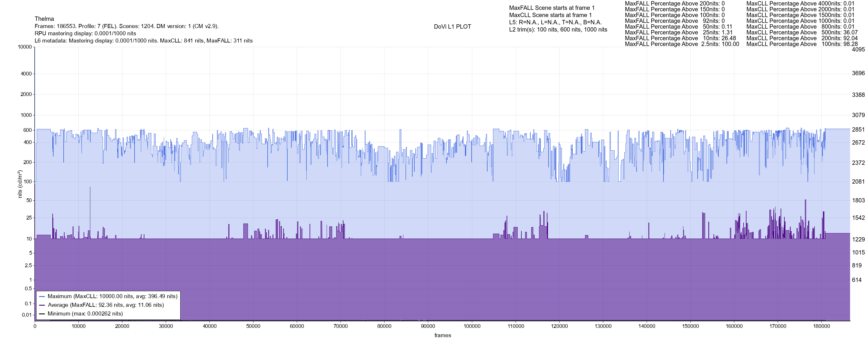Click MaxCLL Percentage Above 500nits line
The height and width of the screenshot is (347, 868).
[x=802, y=32]
